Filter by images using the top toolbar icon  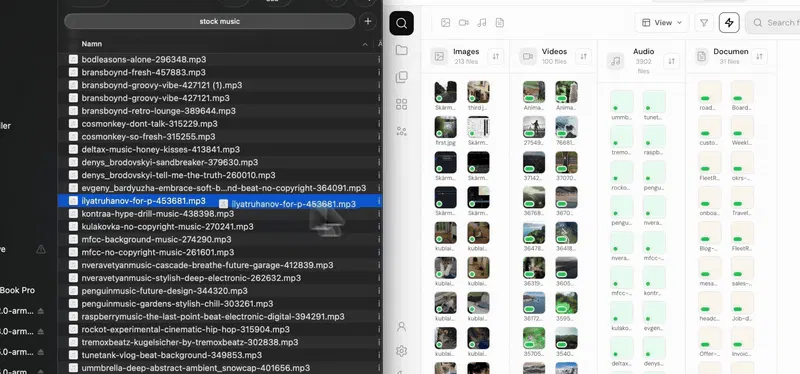click(445, 22)
